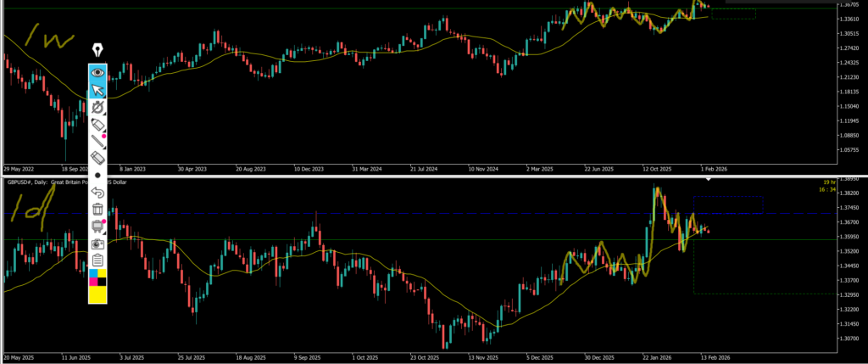Toggle annotation visibility with the eye icon

(98, 73)
